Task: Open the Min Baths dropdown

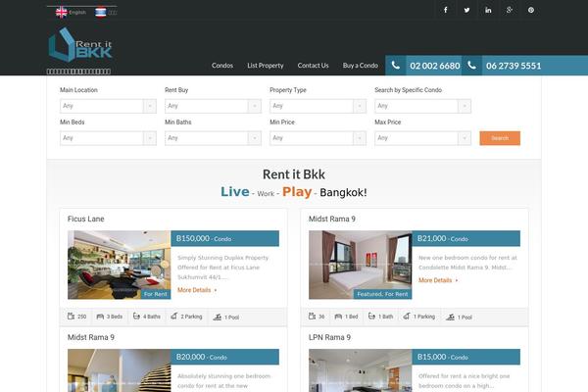Action: pyautogui.click(x=213, y=138)
